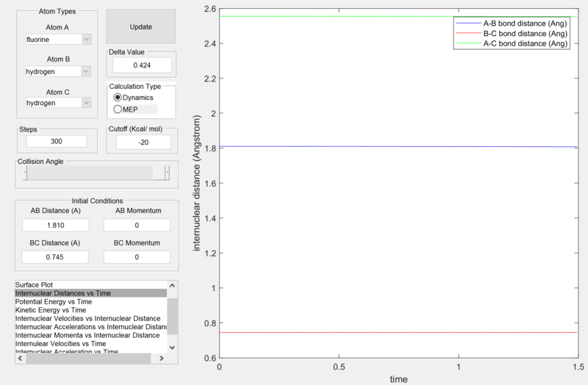588x385 pixels.
Task: Click the plot list scroll up arrow
Action: coord(172,285)
